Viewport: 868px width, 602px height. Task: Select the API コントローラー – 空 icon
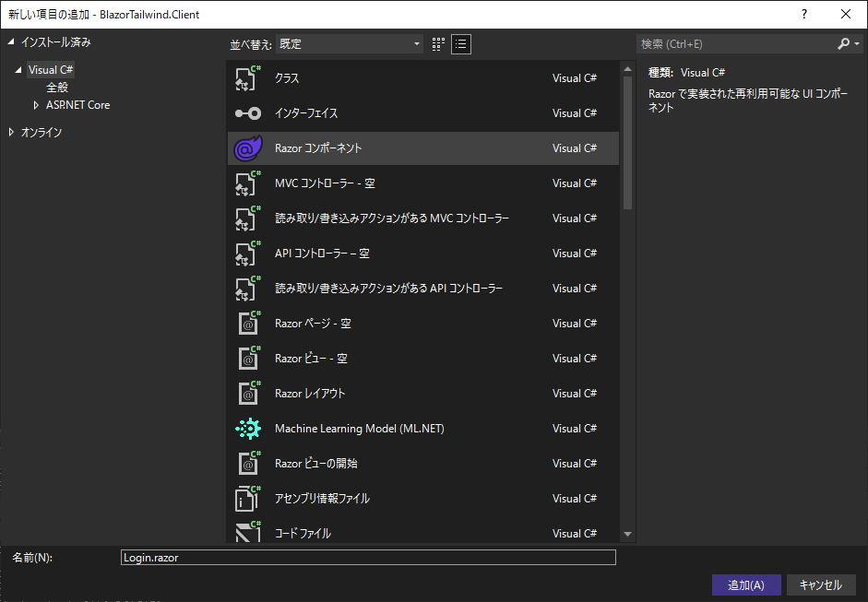tap(247, 254)
